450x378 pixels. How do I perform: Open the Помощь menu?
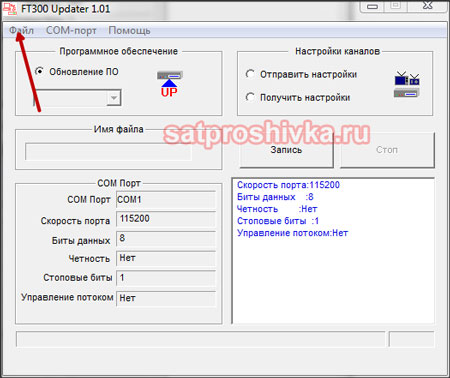[129, 30]
